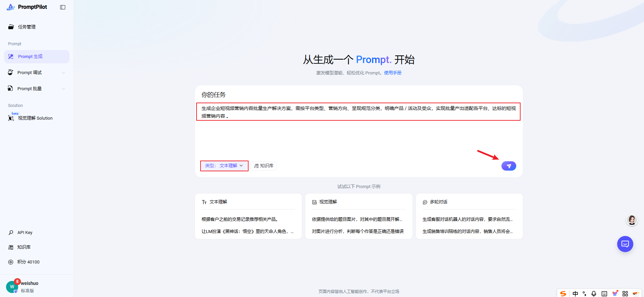Open the blue feedback chat button
The image size is (644, 297).
pyautogui.click(x=625, y=244)
